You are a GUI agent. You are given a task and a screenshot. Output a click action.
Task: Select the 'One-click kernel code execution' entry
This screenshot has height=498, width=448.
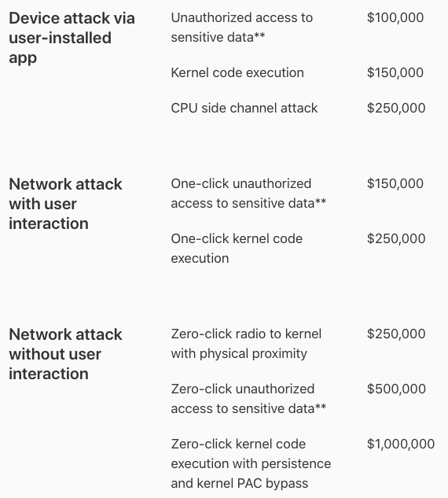click(x=237, y=249)
